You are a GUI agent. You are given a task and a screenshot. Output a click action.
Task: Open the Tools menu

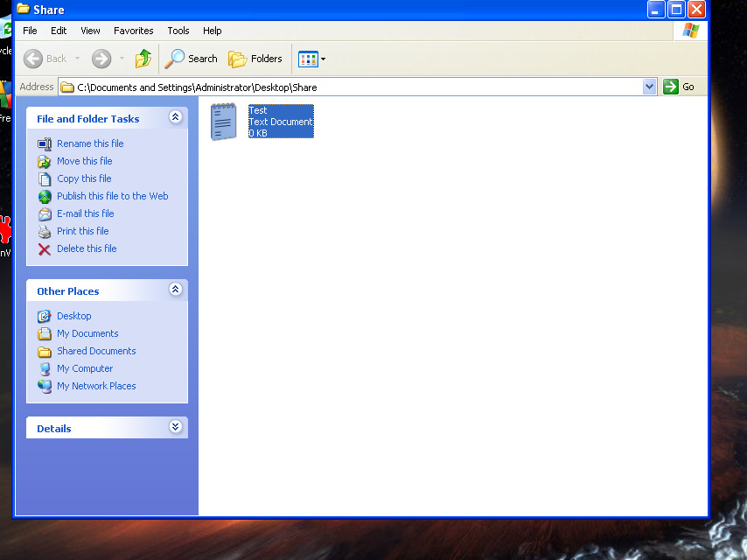(178, 31)
